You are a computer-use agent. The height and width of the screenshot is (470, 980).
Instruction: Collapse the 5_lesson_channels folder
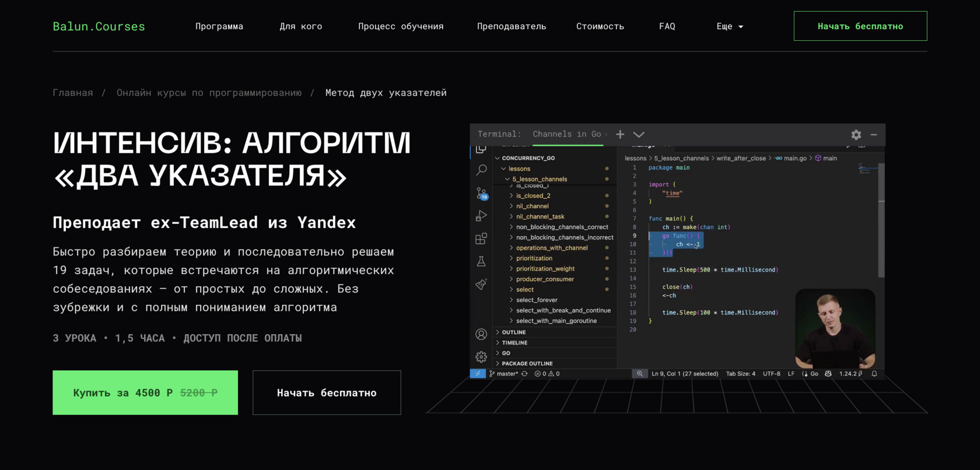(539, 179)
